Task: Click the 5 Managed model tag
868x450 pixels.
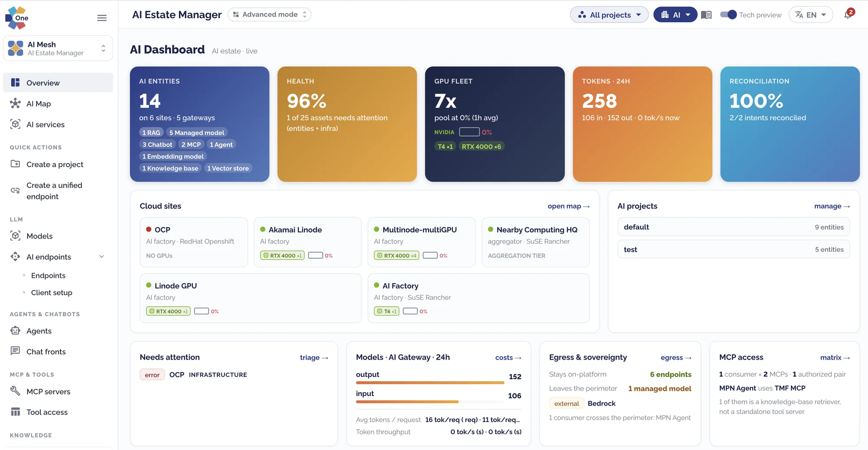Action: pos(197,132)
